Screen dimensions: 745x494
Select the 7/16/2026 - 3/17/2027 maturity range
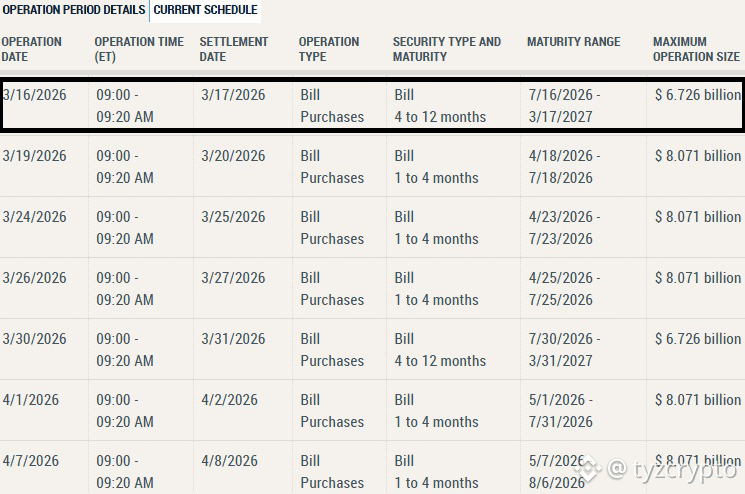tap(564, 106)
